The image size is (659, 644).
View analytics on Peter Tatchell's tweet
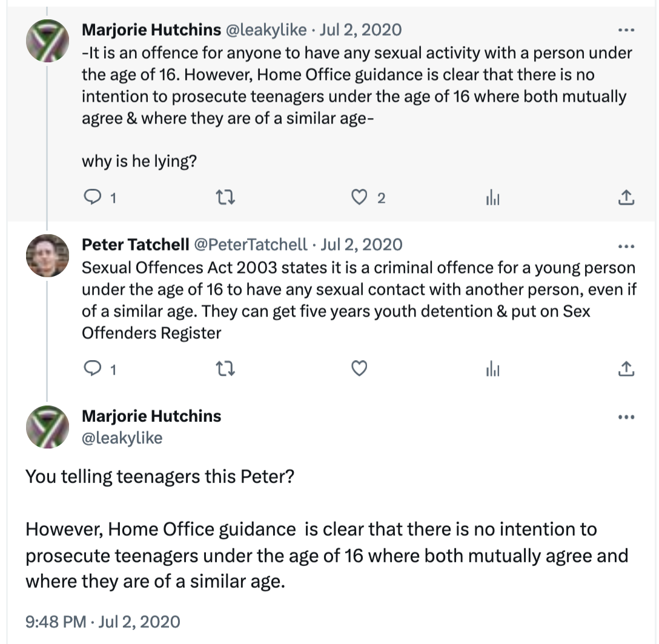492,369
